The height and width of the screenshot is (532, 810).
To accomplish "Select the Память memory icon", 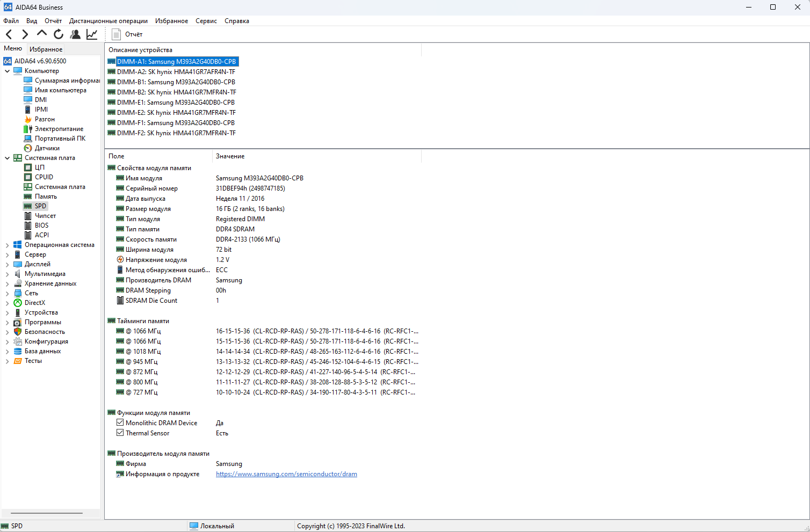I will click(28, 196).
